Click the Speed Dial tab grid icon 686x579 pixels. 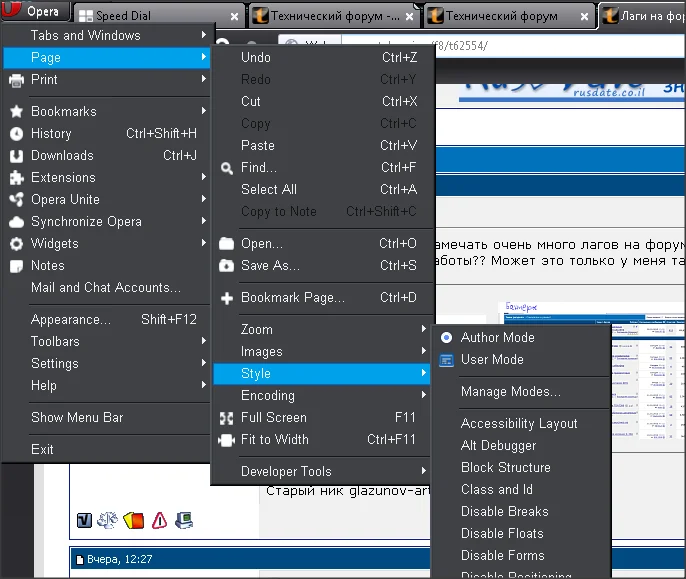click(x=86, y=16)
